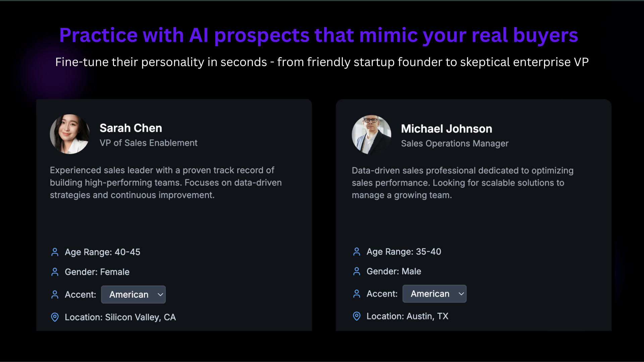
Task: Click the Sales Operations Manager title
Action: (454, 143)
